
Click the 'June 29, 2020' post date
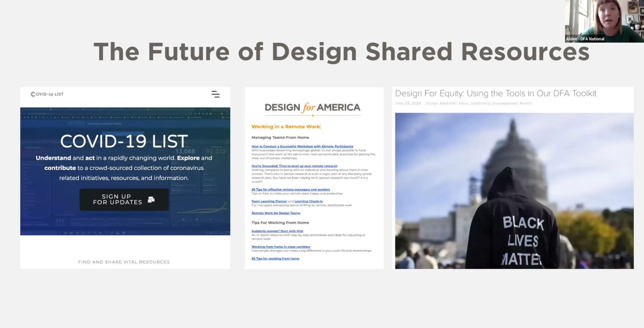point(408,103)
